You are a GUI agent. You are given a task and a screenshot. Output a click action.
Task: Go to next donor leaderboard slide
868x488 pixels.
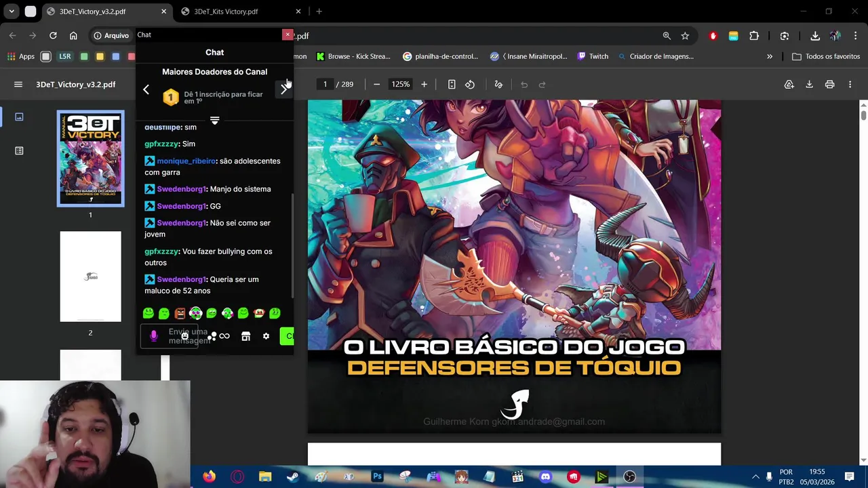pyautogui.click(x=284, y=89)
